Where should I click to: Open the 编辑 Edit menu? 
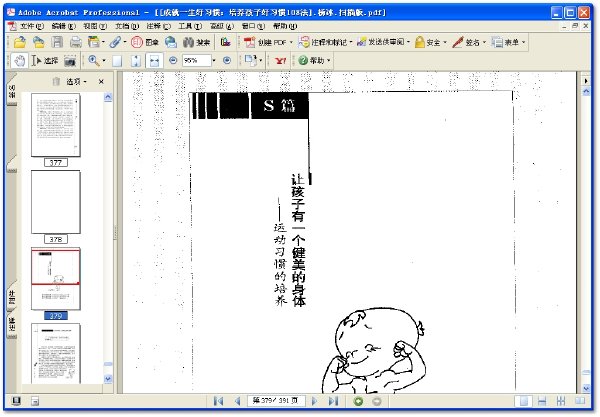[x=64, y=26]
